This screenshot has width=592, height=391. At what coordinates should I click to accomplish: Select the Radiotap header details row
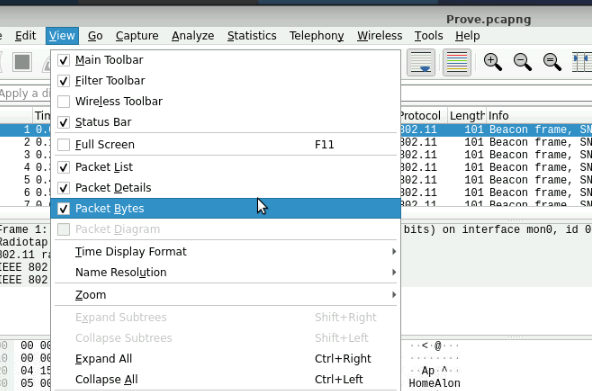click(x=25, y=242)
